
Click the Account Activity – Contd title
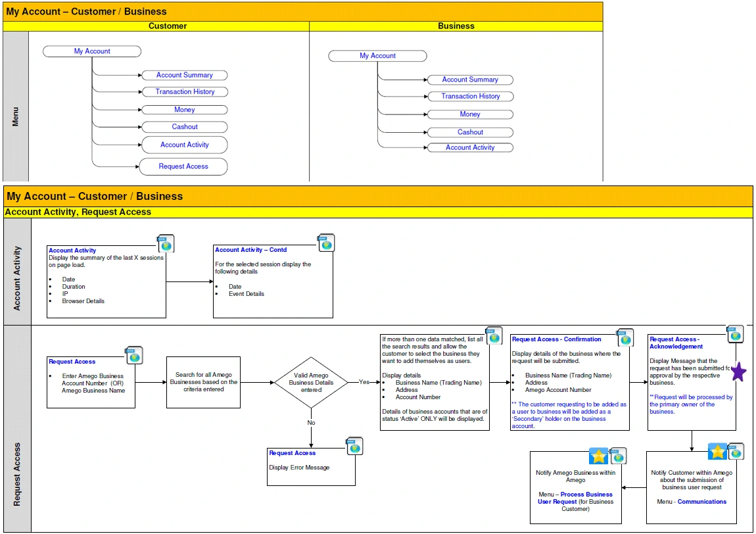(x=250, y=250)
